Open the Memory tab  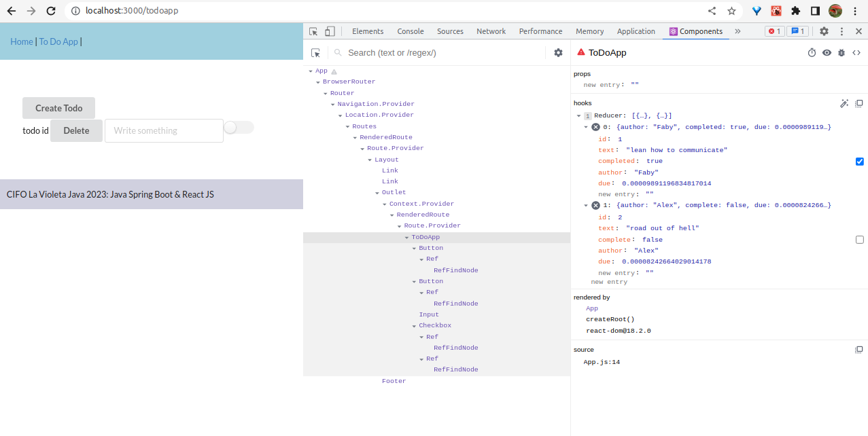pos(589,31)
